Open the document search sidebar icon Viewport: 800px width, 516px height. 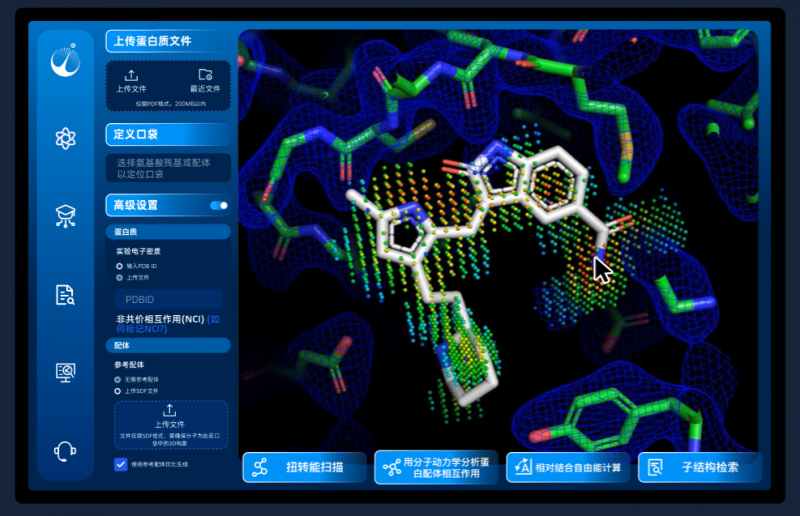[x=66, y=294]
